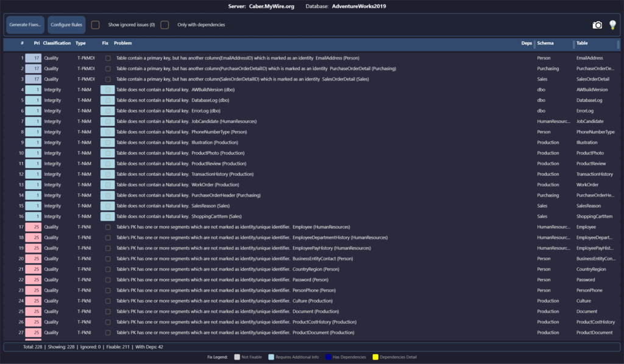Screen dimensions: 624x364
Task: Sort by Classification column header
Action: 57,43
